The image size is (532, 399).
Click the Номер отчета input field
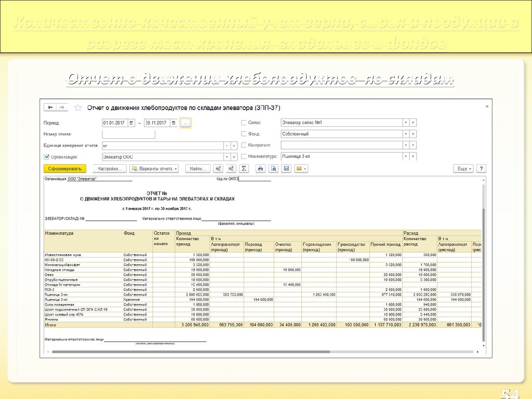click(x=129, y=135)
